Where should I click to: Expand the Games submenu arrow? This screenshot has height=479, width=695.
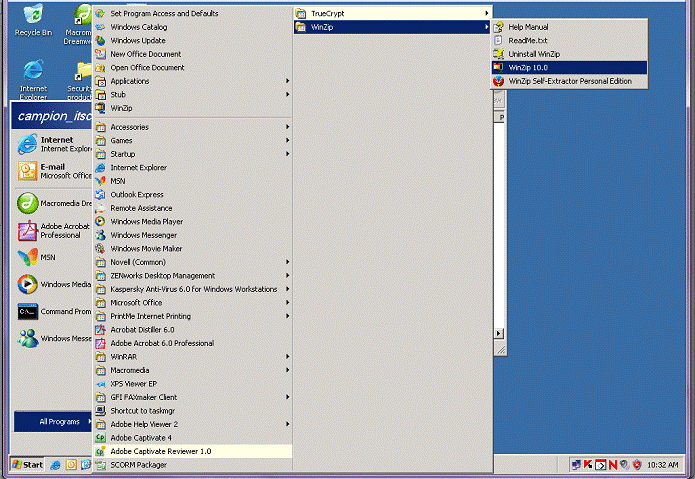[x=287, y=140]
